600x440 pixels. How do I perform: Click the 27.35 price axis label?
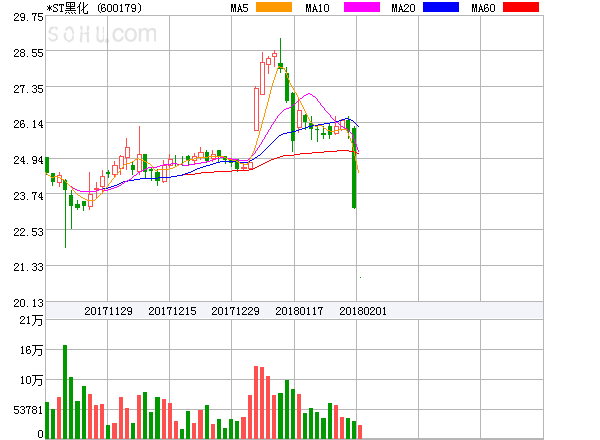coord(28,89)
